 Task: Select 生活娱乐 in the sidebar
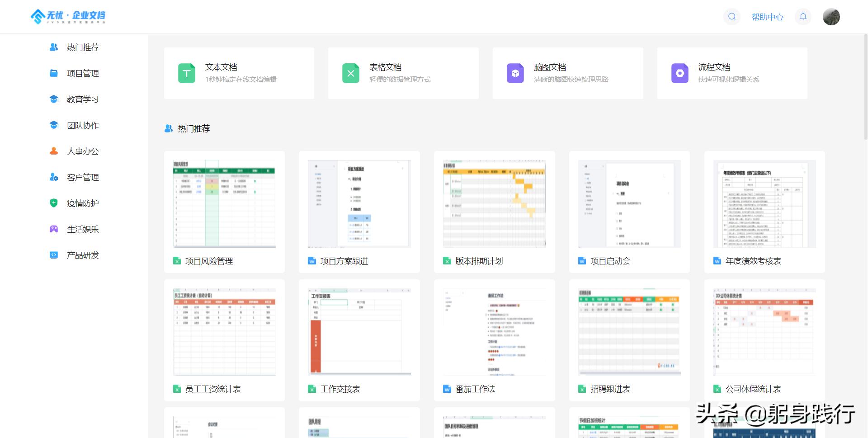tap(83, 229)
